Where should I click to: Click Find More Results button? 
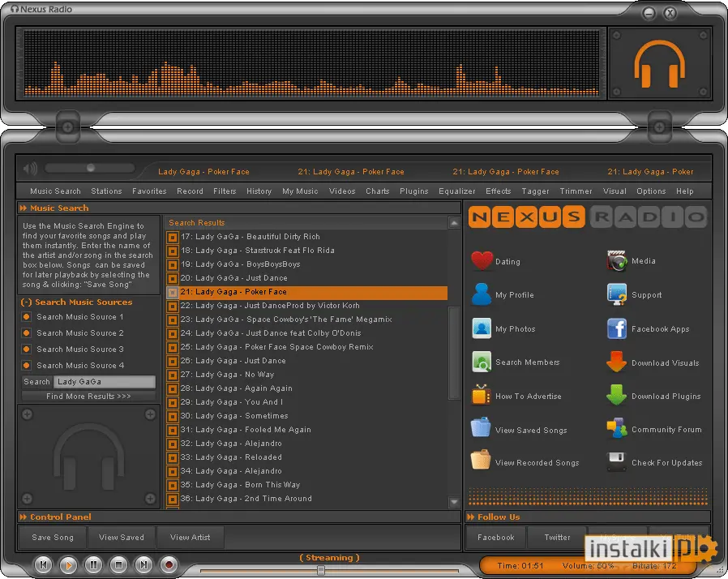88,396
